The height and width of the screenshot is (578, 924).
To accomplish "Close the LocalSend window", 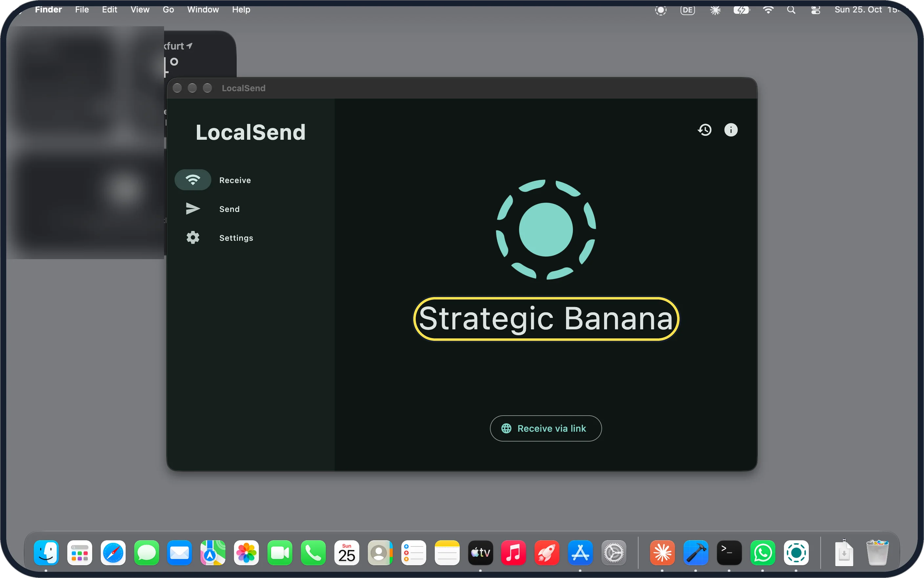I will click(x=177, y=88).
